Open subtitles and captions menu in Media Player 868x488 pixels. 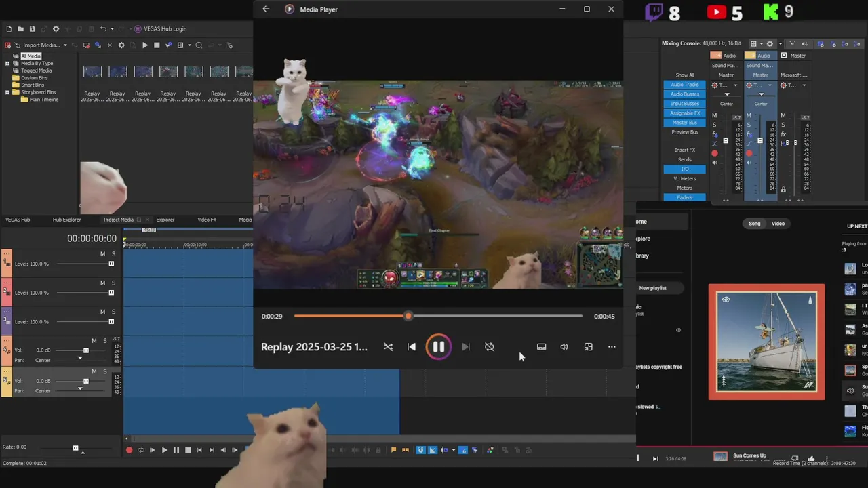point(541,347)
